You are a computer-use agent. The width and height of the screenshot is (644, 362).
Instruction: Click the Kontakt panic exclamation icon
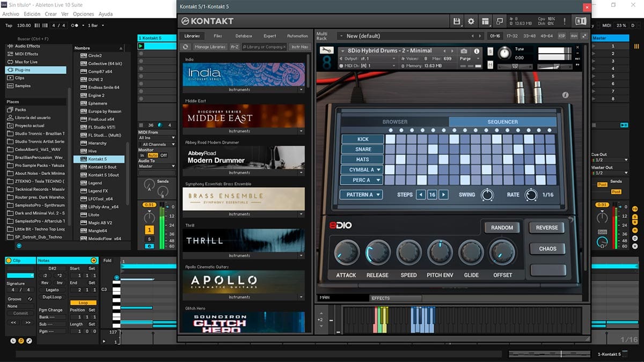click(x=564, y=21)
